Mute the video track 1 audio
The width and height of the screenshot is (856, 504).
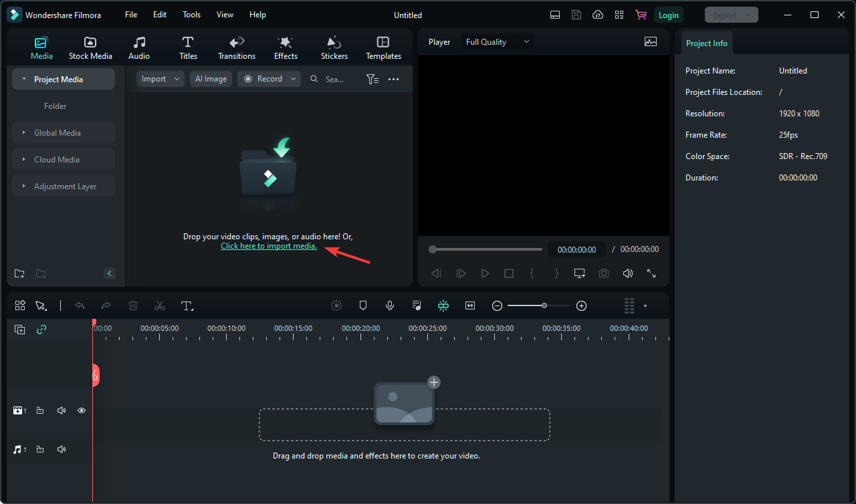pos(62,410)
